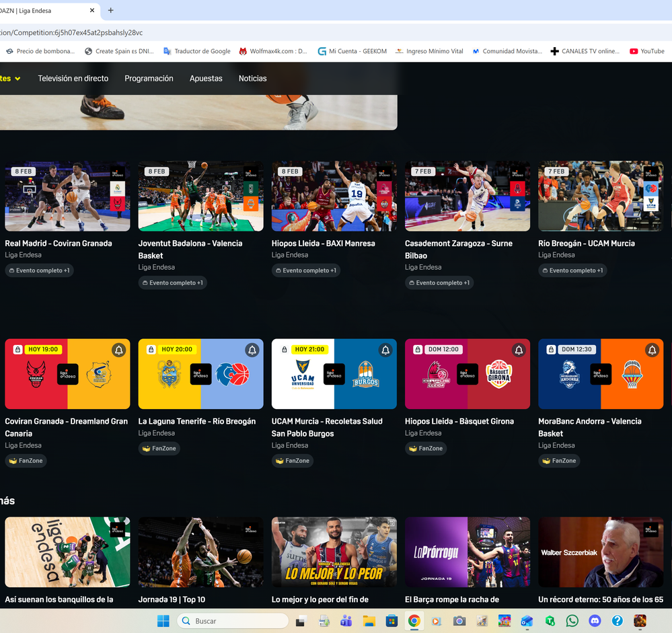
Task: Open the Wolfmax4k.com bookmark
Action: tap(273, 51)
